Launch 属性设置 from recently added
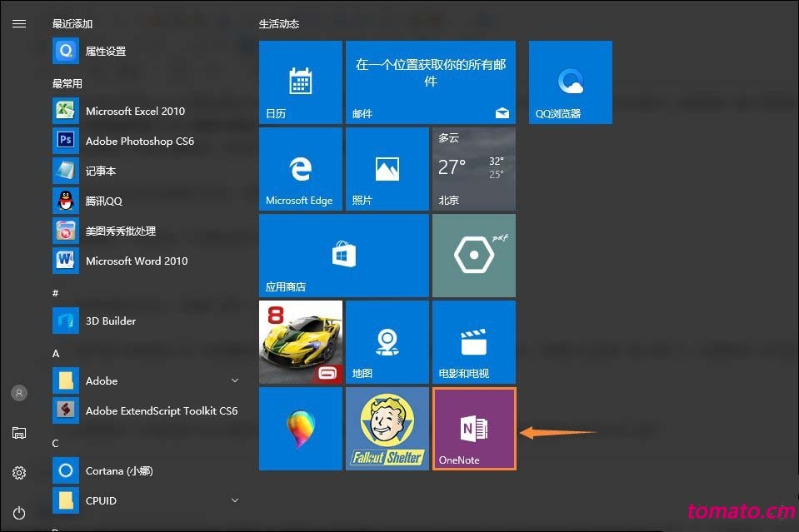The width and height of the screenshot is (799, 532). [x=145, y=51]
